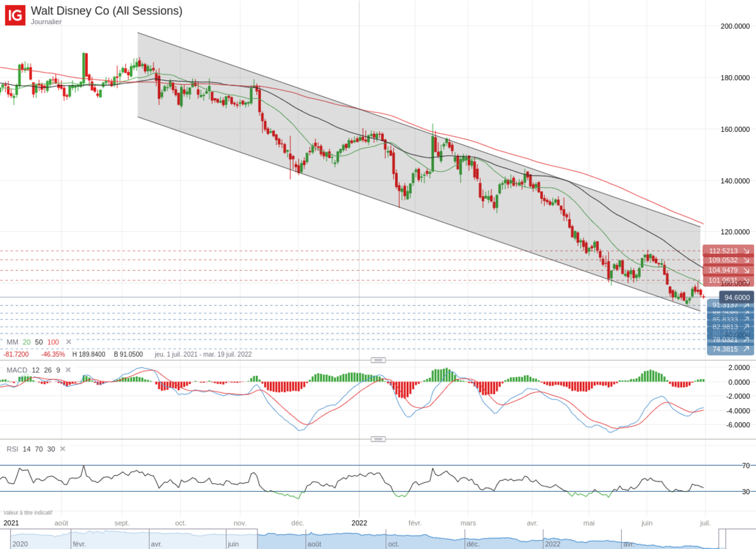Click the août marker in the navigator overview
Image resolution: width=756 pixels, height=549 pixels.
(314, 544)
